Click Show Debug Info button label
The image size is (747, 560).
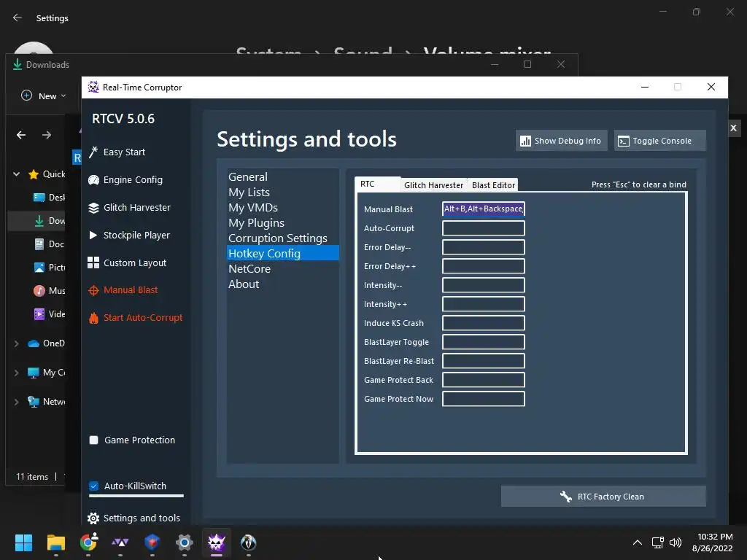point(568,141)
